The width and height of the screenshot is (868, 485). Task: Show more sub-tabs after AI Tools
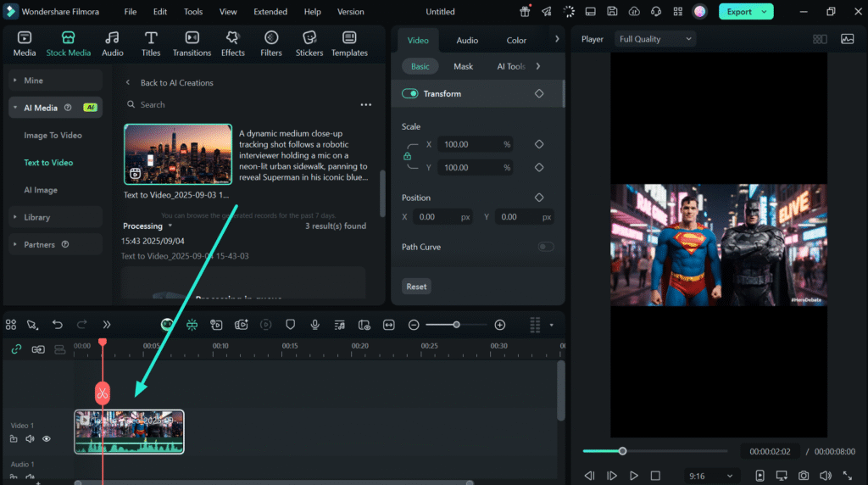click(538, 66)
